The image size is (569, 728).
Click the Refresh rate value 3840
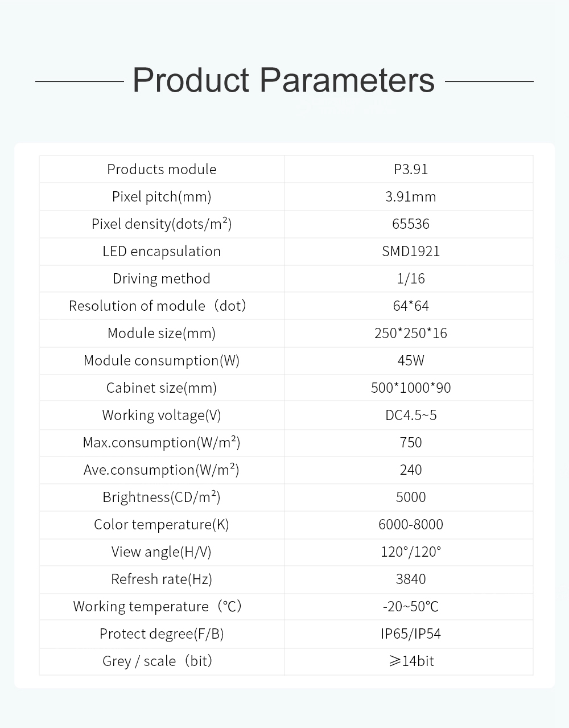pyautogui.click(x=410, y=579)
